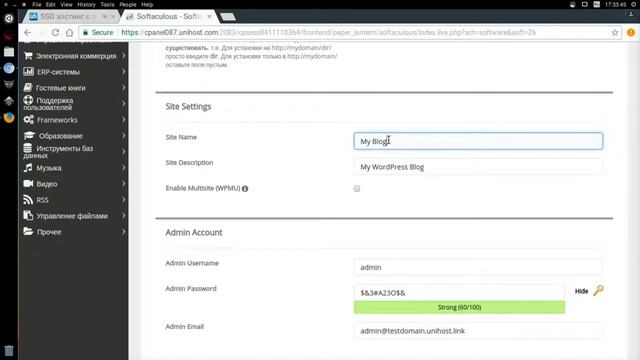Bookmark this page with the star icon

(x=615, y=32)
